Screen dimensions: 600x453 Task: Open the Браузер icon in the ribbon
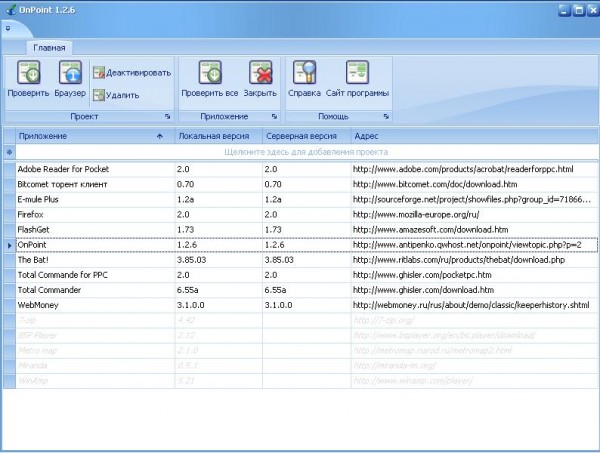70,73
